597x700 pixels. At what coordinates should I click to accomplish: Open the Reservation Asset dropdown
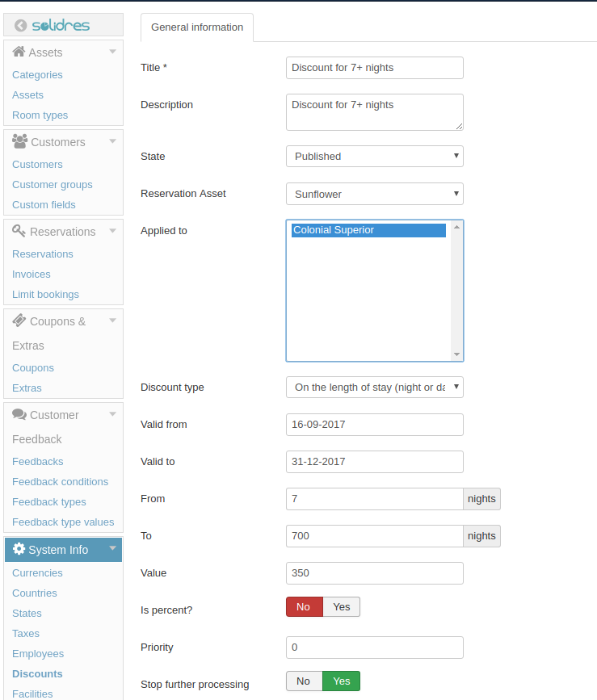(x=374, y=194)
